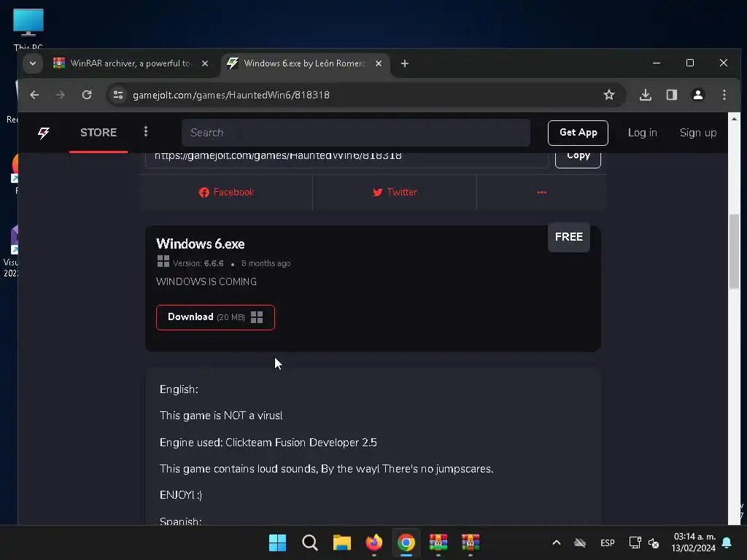The image size is (747, 560).
Task: Show hidden system tray icons
Action: [556, 542]
